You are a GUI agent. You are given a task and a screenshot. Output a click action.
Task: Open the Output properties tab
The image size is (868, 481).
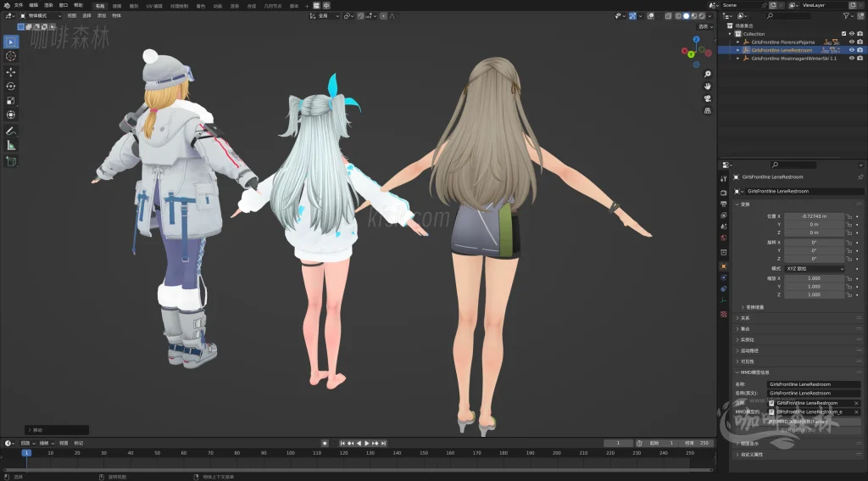coord(724,204)
